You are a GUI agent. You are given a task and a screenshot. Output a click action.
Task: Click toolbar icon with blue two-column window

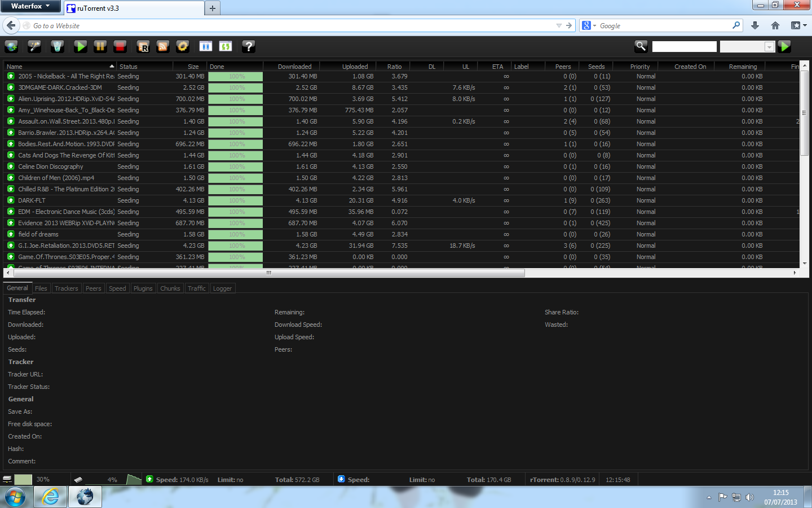point(206,46)
